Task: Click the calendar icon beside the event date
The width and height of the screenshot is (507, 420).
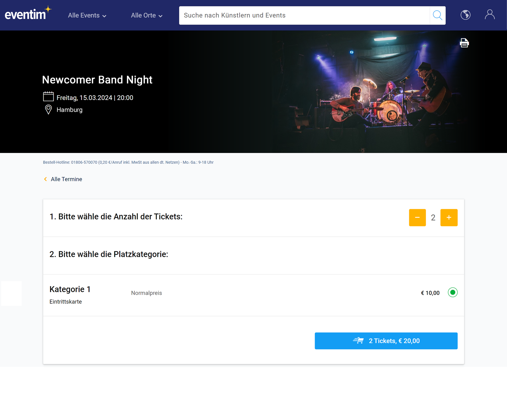Action: 48,97
